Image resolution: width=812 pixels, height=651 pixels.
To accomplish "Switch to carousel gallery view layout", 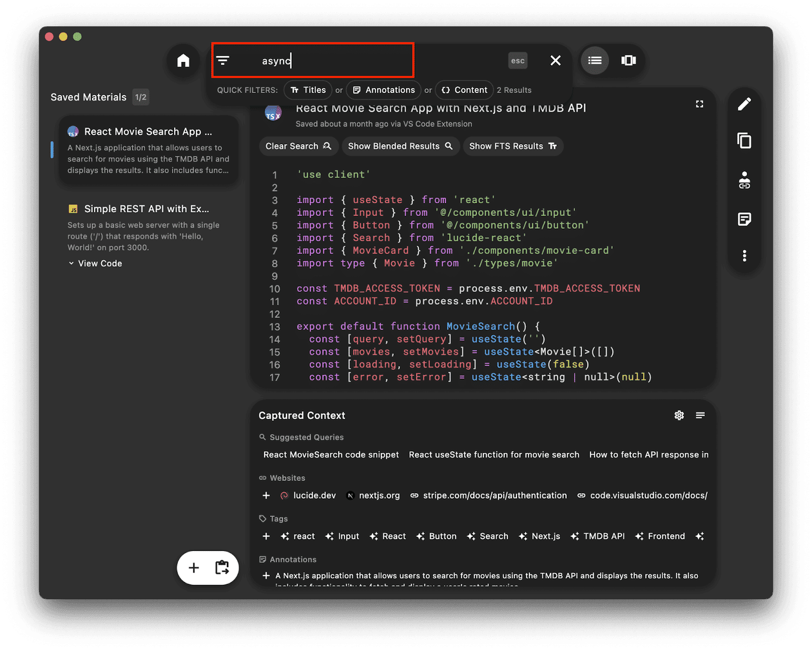I will point(629,60).
